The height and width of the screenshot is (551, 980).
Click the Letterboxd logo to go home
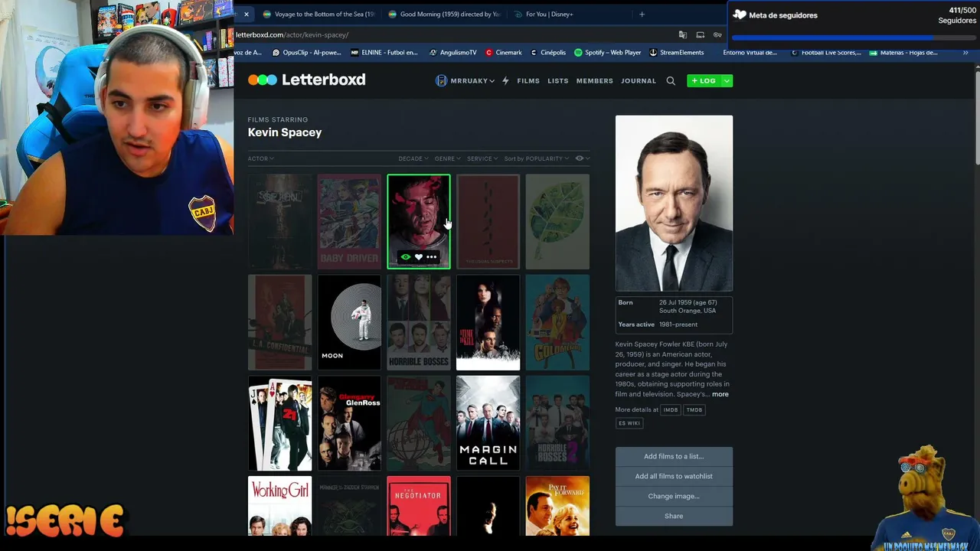point(306,80)
